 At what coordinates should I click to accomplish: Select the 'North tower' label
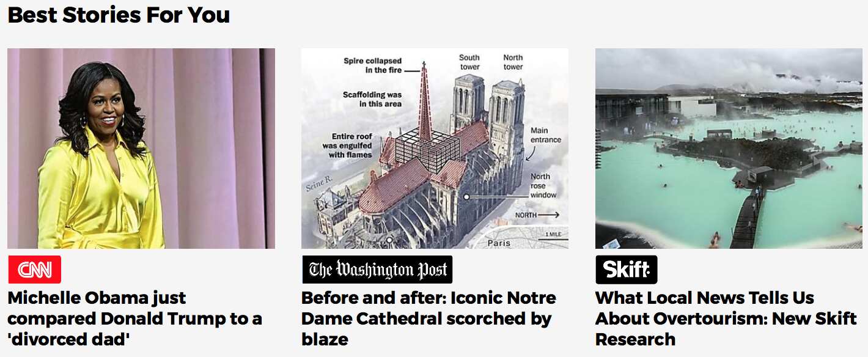click(x=513, y=62)
